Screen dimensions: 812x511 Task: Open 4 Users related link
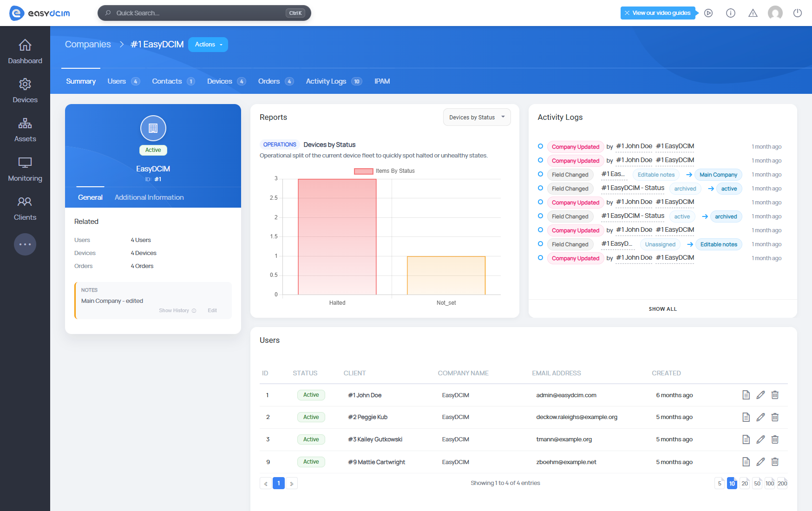141,240
